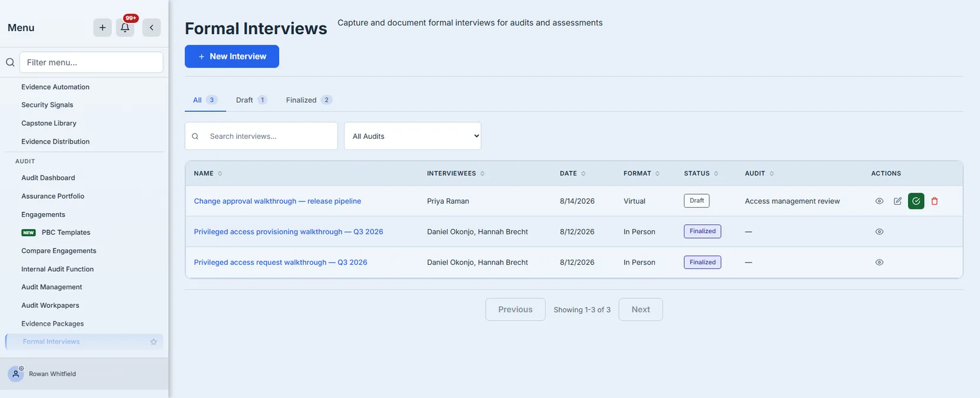Sort by Audit column arrows

tap(772, 174)
